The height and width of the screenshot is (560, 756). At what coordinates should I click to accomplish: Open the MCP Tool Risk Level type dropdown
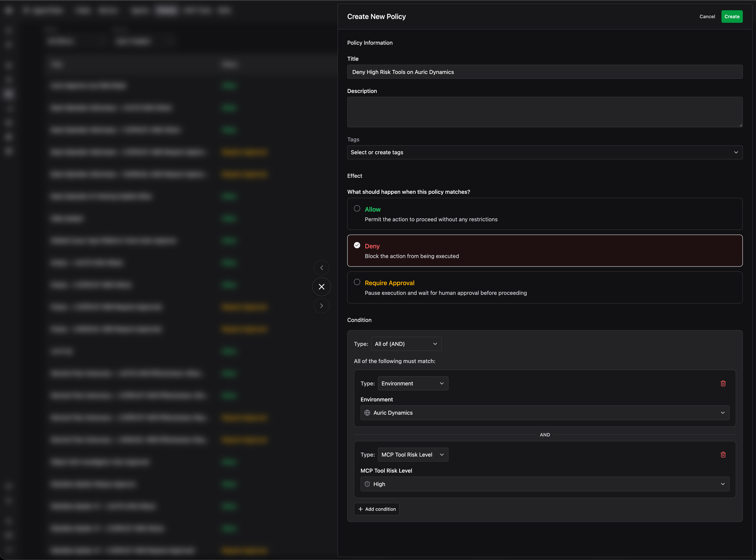[413, 455]
